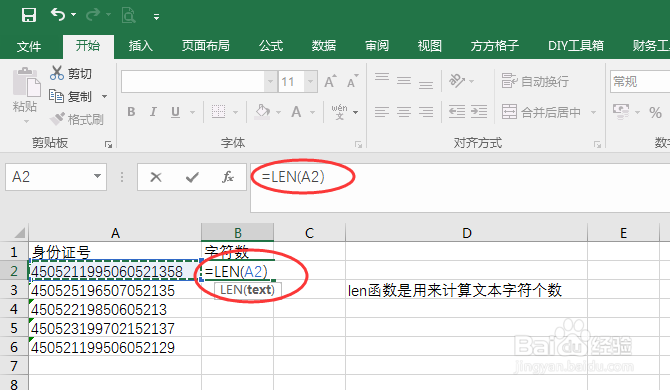This screenshot has height=390, width=670.
Task: Undo the last action
Action: 58,15
